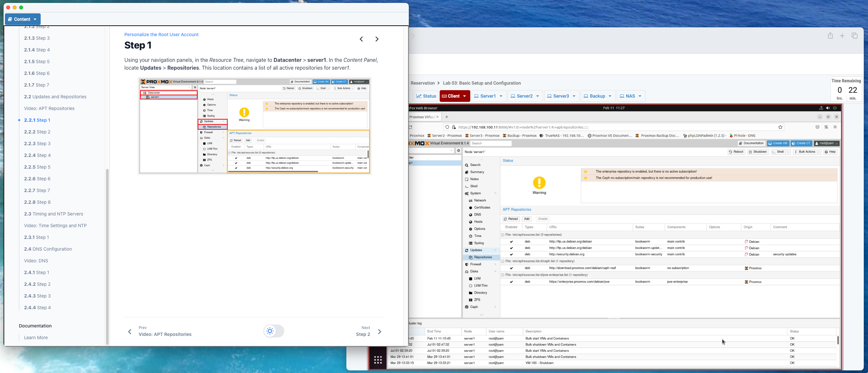Open the Firewall menu item in node panel
Screen dimensions: 868x373
pos(475,264)
